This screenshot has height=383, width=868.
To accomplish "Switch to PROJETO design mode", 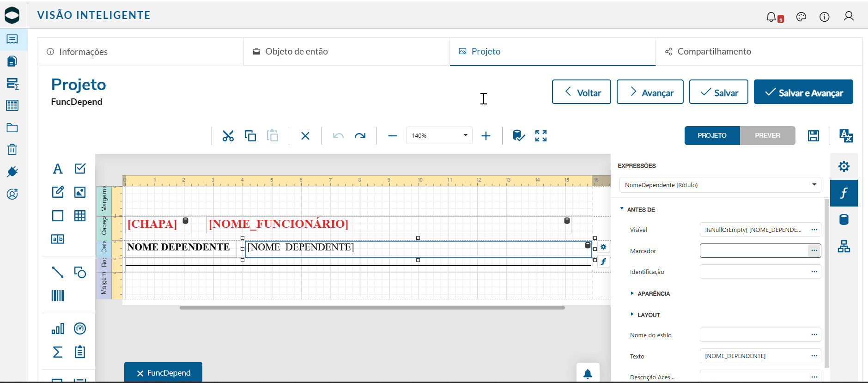I will (x=712, y=135).
